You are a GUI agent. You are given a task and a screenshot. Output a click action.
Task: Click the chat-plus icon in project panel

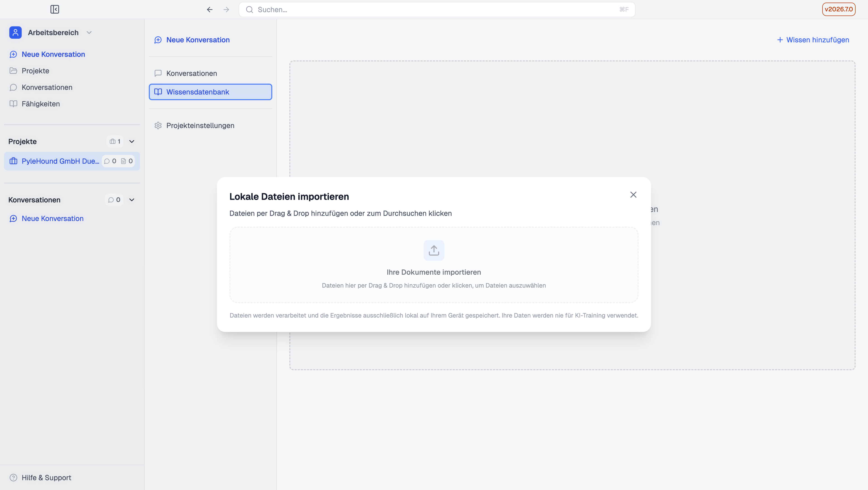click(x=158, y=40)
